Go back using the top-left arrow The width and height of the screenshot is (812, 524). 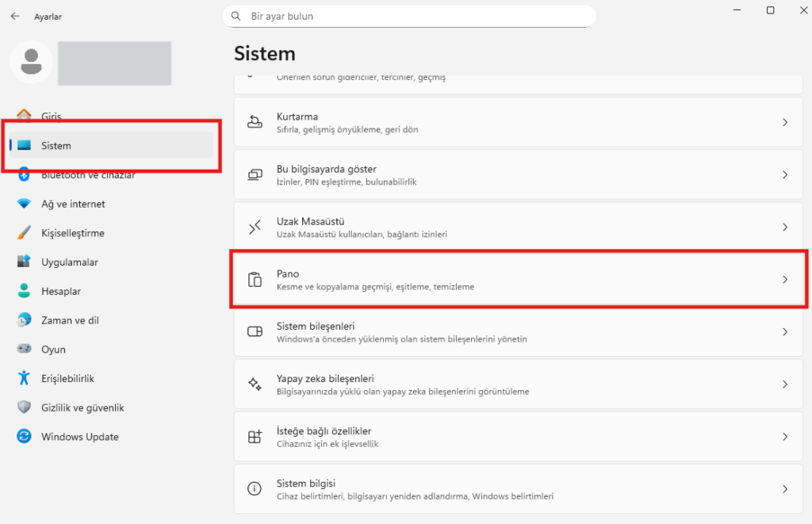15,16
